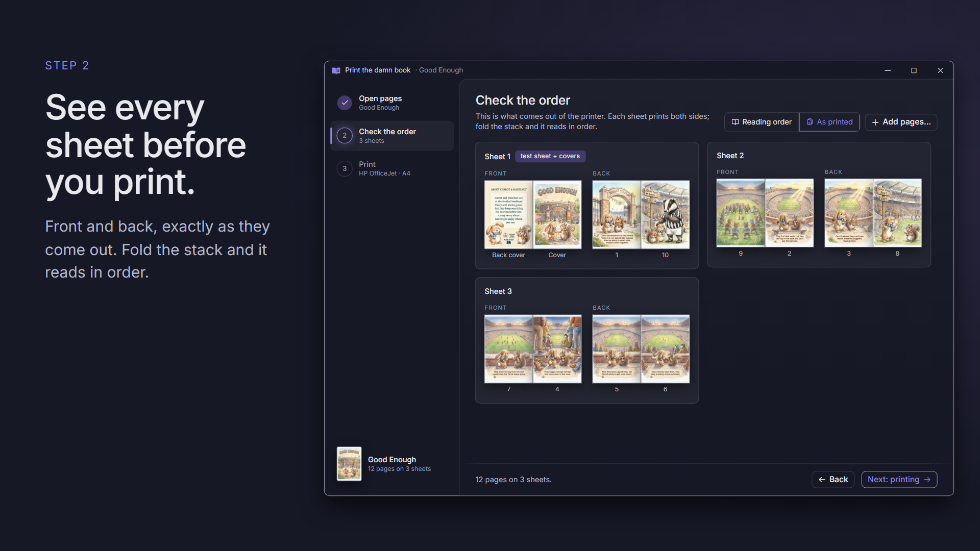Switch to Reading order view
Viewport: 980px width, 551px height.
(x=762, y=122)
